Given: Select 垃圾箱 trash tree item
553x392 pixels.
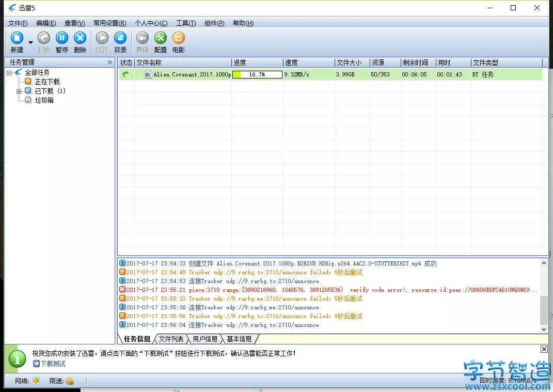Looking at the screenshot, I should tap(44, 100).
